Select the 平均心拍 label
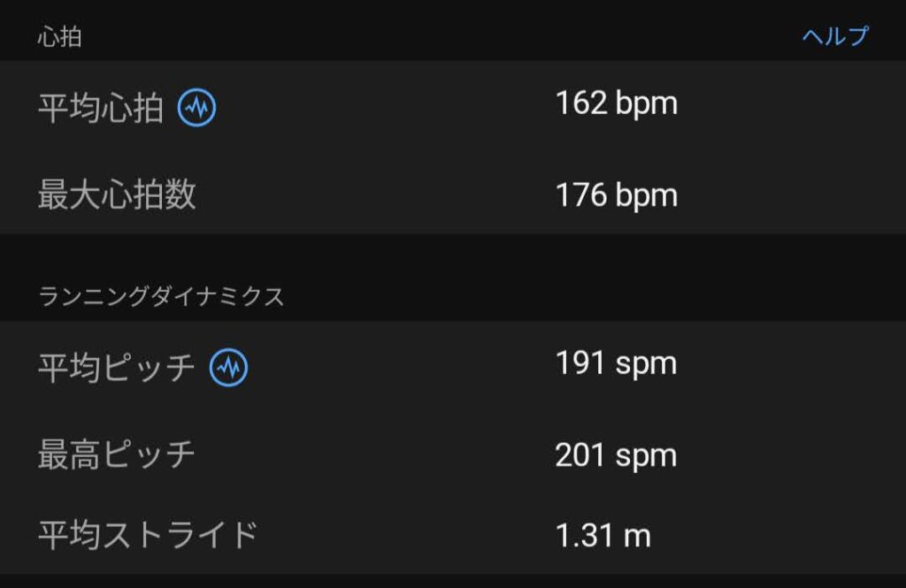The image size is (906, 588). coord(100,109)
